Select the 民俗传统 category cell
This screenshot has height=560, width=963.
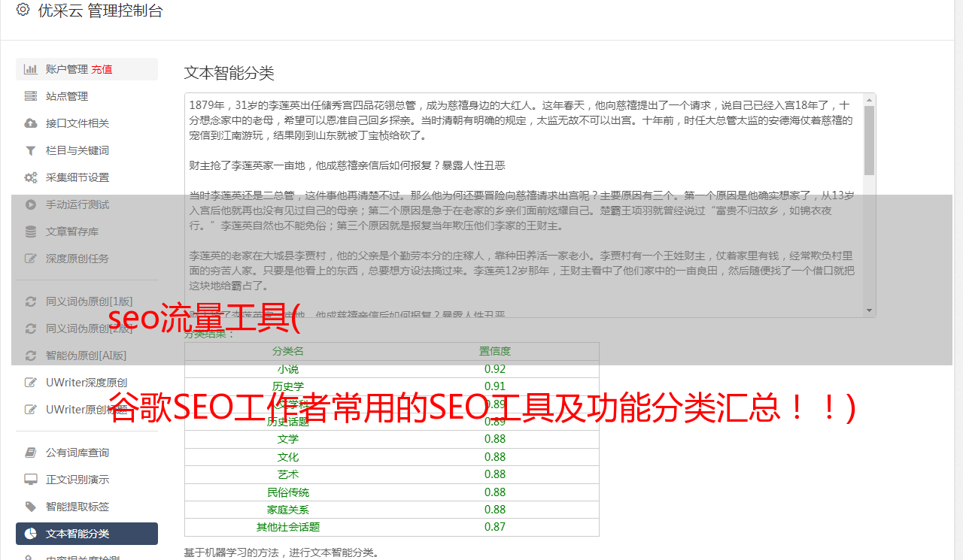click(288, 492)
